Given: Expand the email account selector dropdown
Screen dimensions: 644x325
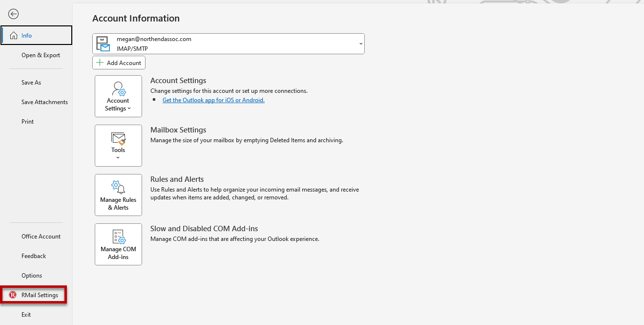Looking at the screenshot, I should (x=361, y=44).
